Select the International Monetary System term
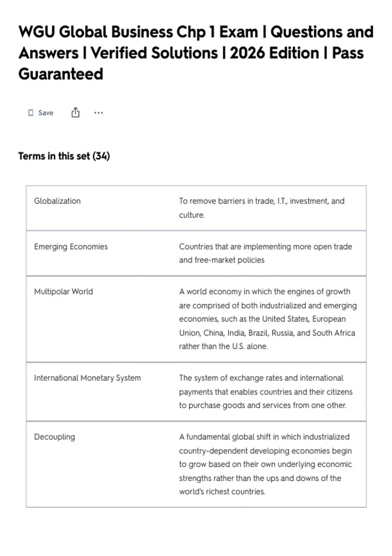Image resolution: width=392 pixels, height=556 pixels. pyautogui.click(x=88, y=378)
